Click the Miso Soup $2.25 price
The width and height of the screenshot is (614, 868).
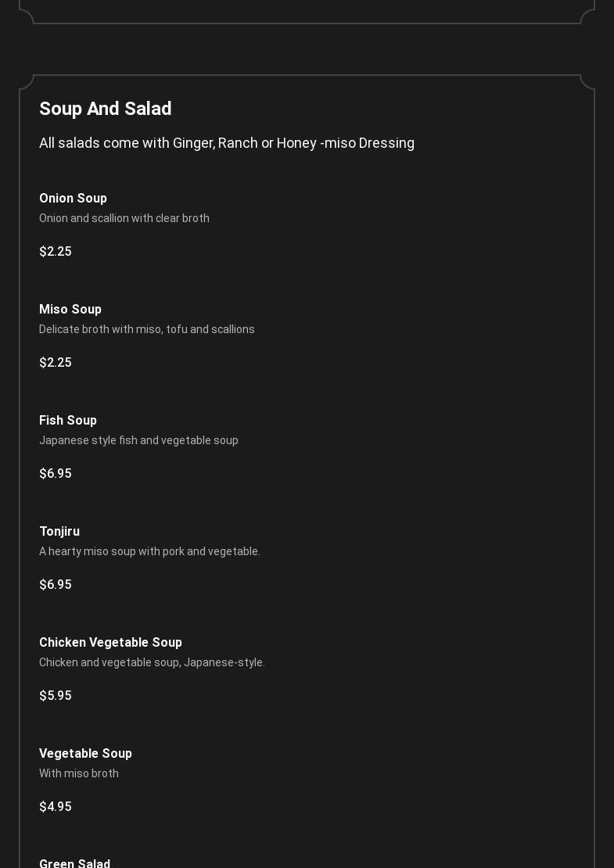click(x=56, y=363)
